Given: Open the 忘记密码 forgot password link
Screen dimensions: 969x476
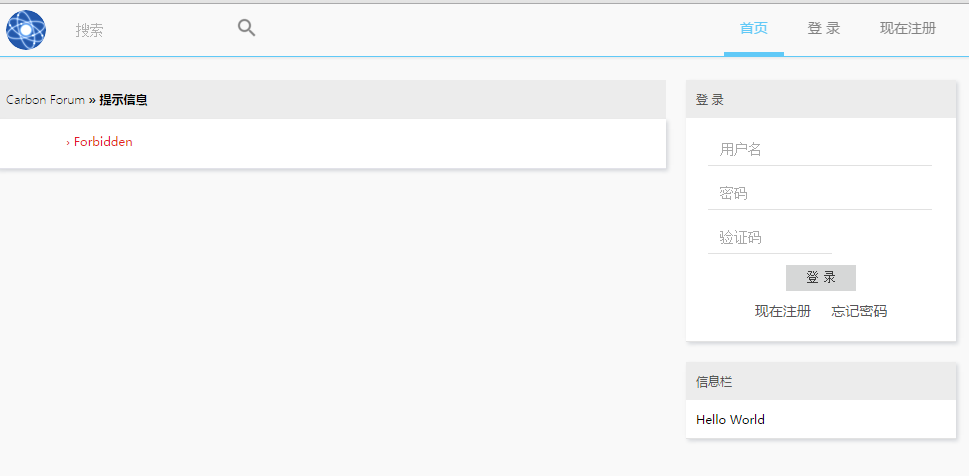Looking at the screenshot, I should pos(859,311).
